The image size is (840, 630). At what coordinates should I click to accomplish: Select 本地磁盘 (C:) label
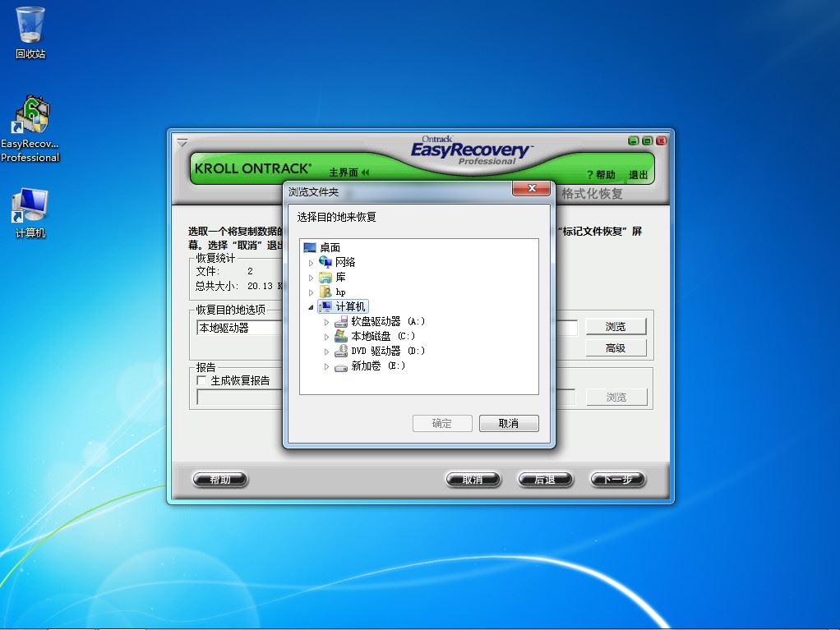coord(383,336)
